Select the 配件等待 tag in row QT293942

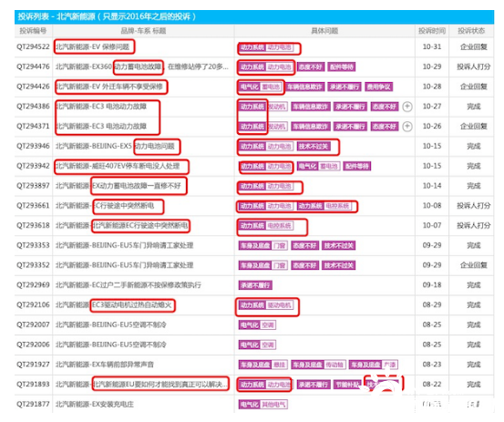point(356,167)
